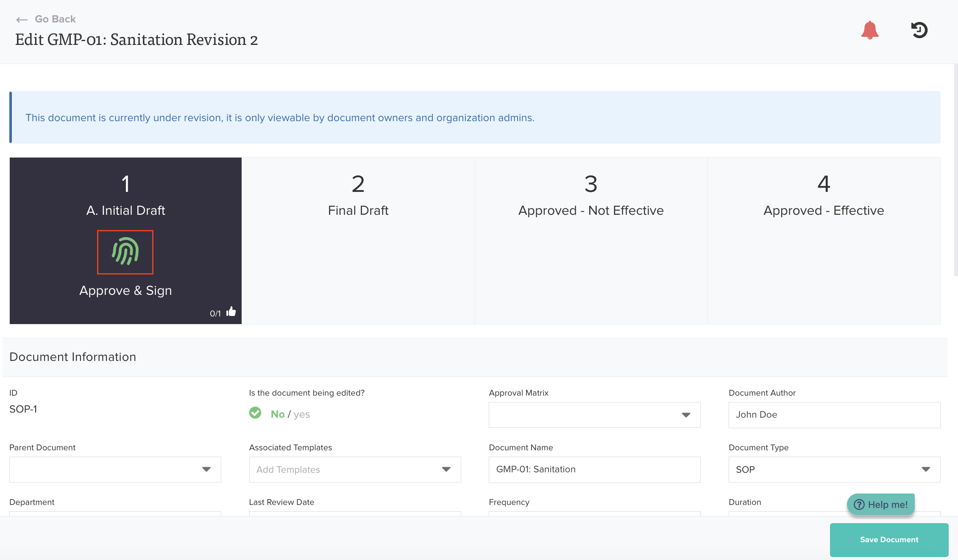Click the red notification bell icon
This screenshot has width=958, height=560.
click(869, 30)
